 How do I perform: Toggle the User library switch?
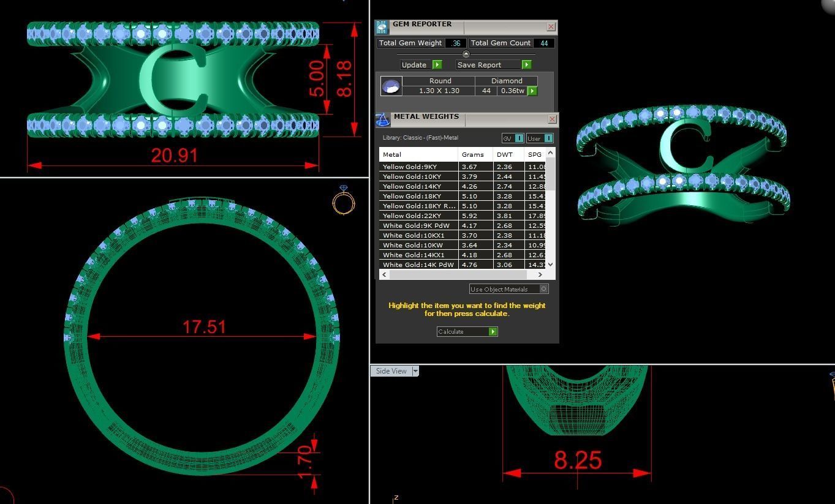point(540,138)
